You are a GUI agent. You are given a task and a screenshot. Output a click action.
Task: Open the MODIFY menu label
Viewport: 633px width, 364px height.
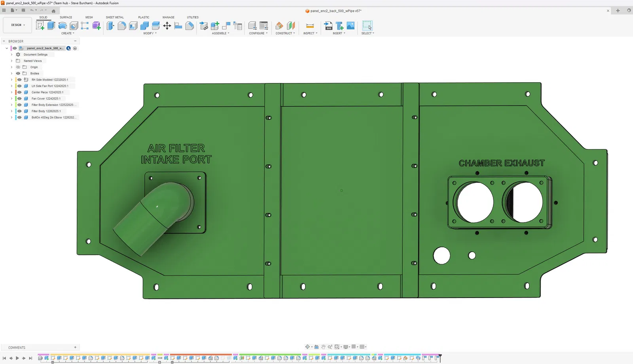tap(150, 33)
